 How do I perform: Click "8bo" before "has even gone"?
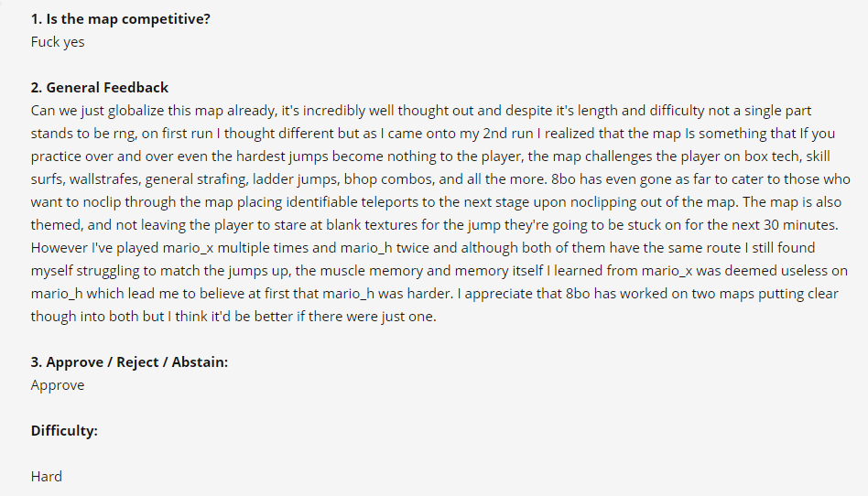(563, 179)
